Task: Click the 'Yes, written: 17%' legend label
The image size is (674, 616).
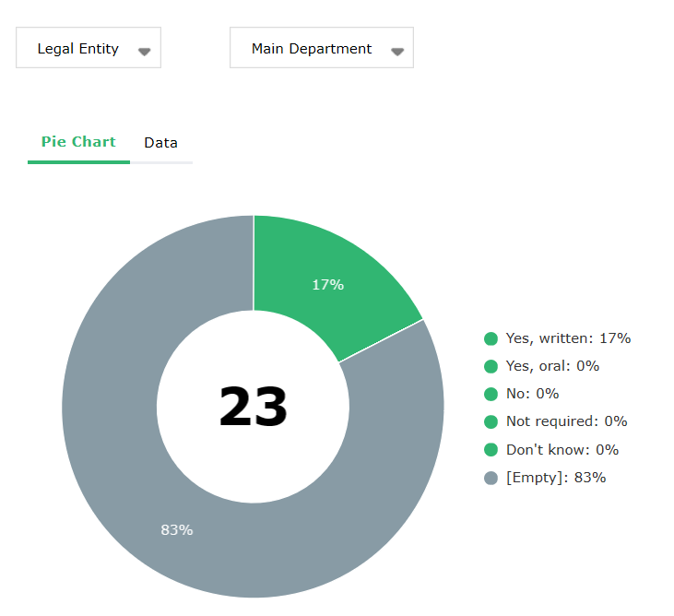Action: pos(568,338)
